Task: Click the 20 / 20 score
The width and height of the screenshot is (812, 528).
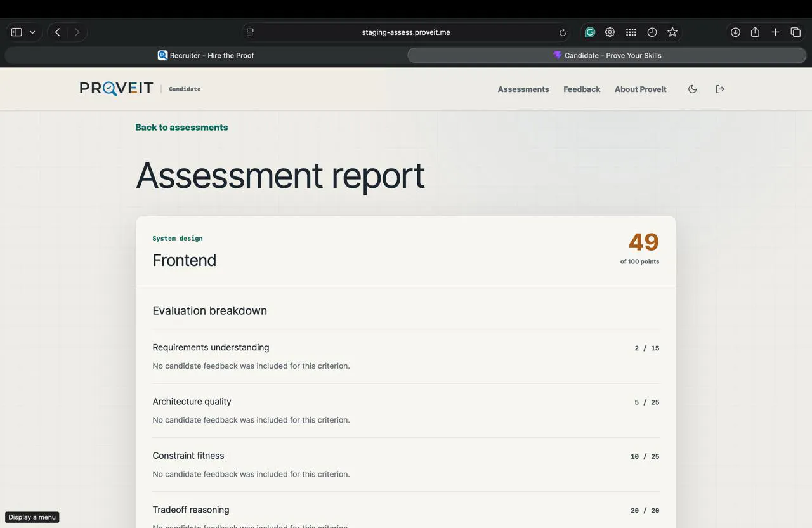Action: (645, 510)
